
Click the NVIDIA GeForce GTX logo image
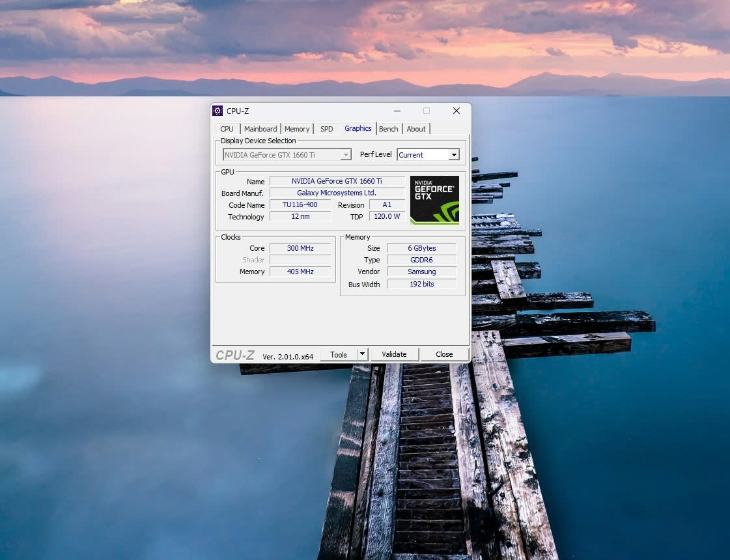click(x=434, y=200)
